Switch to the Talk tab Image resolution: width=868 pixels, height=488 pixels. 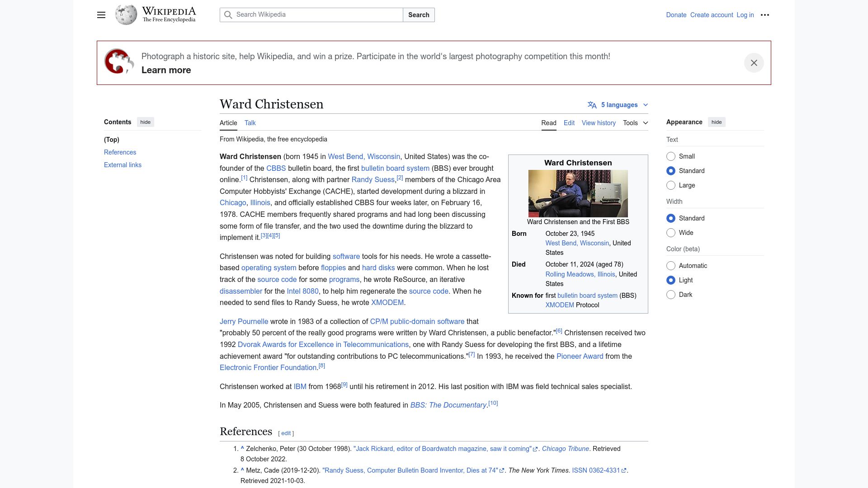pos(250,123)
